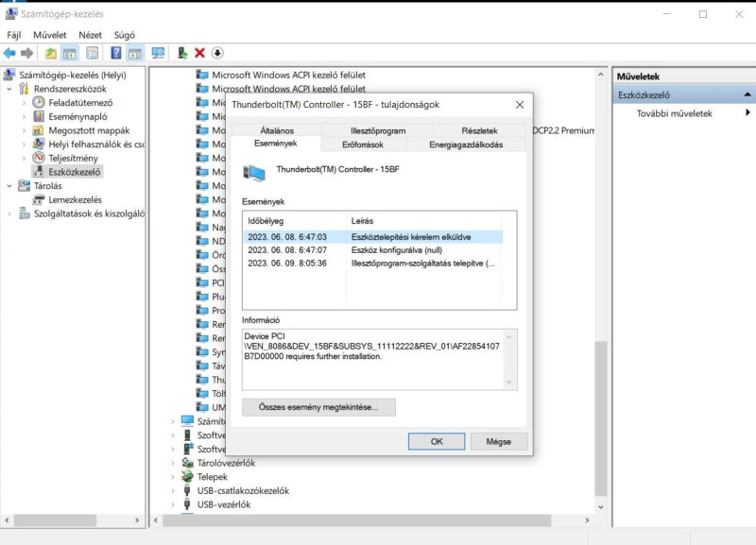The width and height of the screenshot is (756, 545).
Task: Open Feladatütemező in the left tree
Action: coord(80,103)
